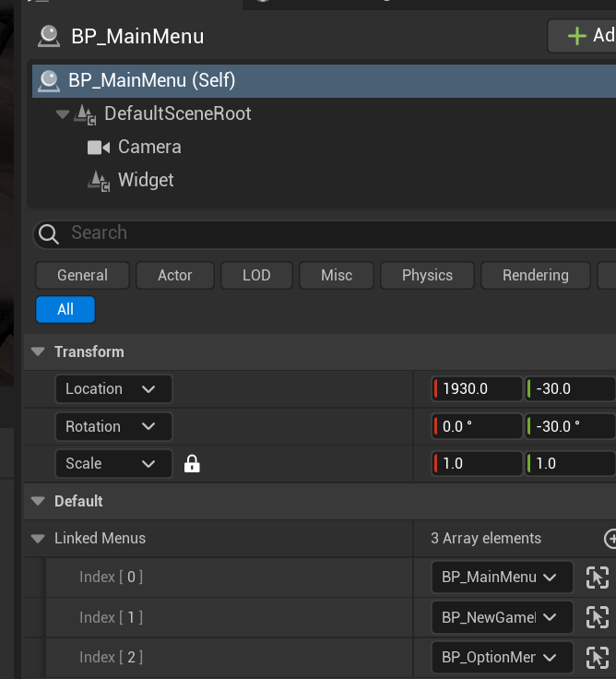Click Rotation X value 0.0°
Viewport: 616px width, 679px height.
[x=477, y=426]
